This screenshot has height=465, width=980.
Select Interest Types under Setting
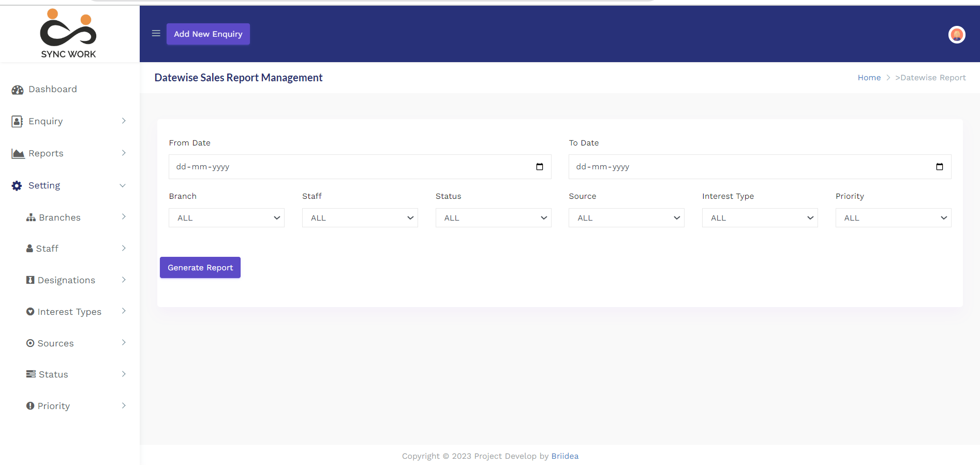click(x=69, y=312)
